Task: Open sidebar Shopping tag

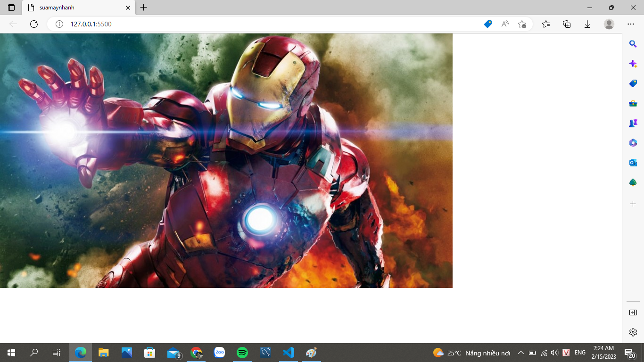Action: (x=633, y=83)
